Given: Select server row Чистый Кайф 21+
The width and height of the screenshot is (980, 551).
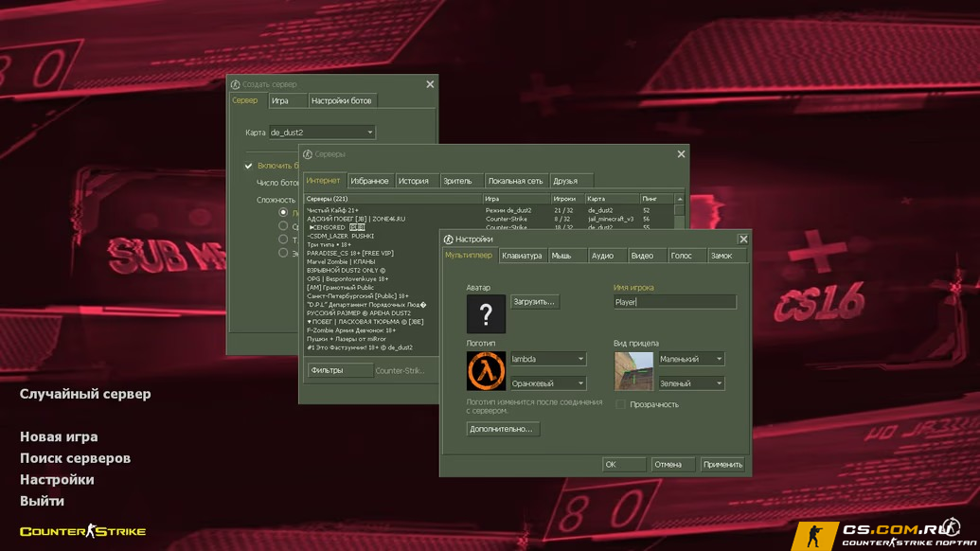Looking at the screenshot, I should (x=489, y=210).
